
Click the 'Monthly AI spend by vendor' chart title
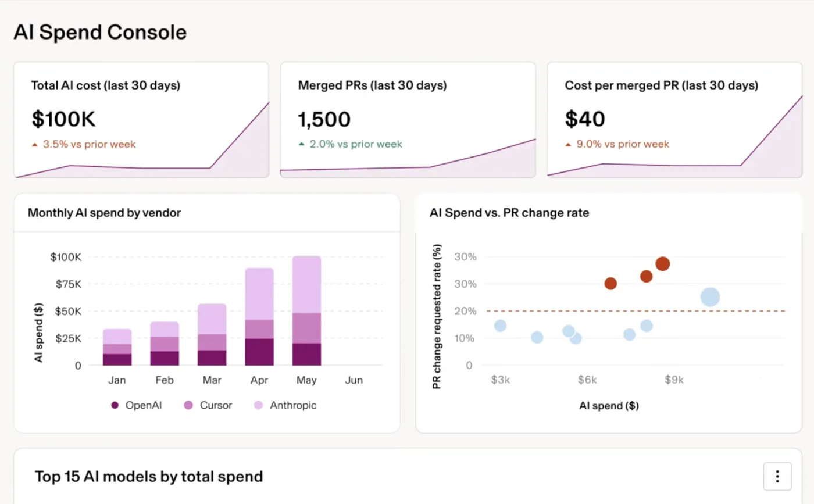tap(104, 213)
